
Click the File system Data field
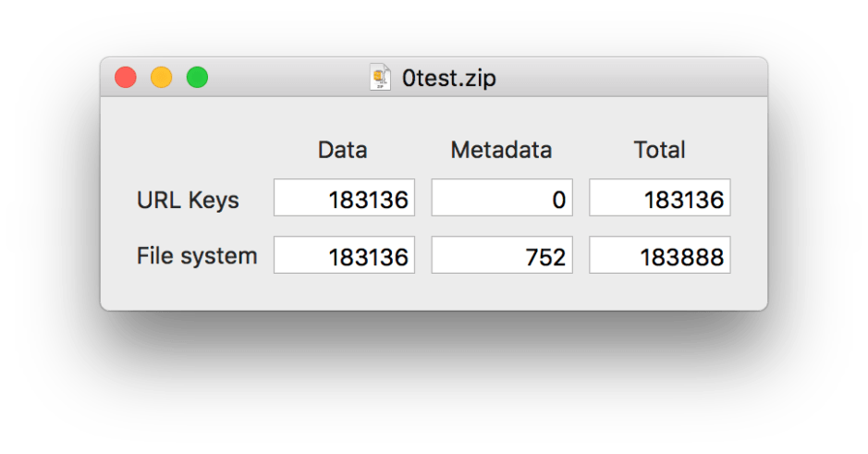[x=344, y=255]
